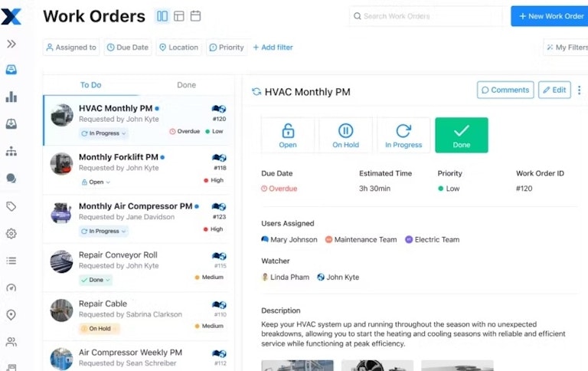The image size is (588, 371).
Task: Switch to calendar view icon
Action: 195,16
